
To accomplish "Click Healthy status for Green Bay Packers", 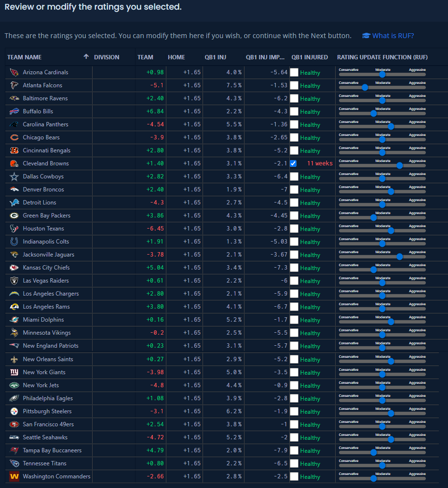I will [310, 216].
